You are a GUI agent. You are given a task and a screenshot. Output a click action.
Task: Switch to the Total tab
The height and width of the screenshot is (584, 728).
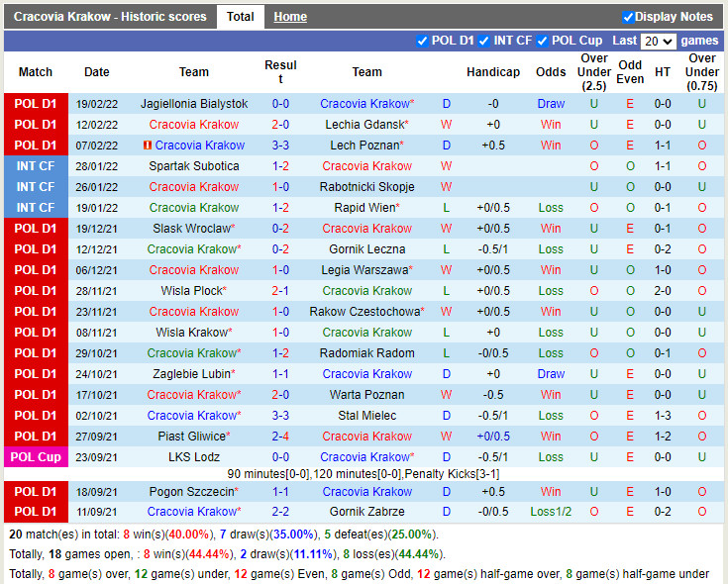click(240, 17)
